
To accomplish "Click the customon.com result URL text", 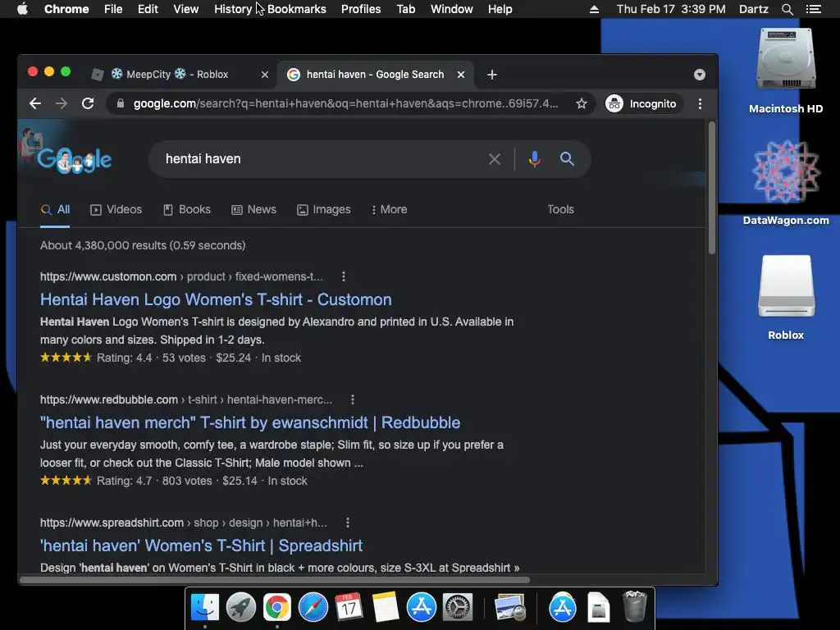I will tap(181, 276).
